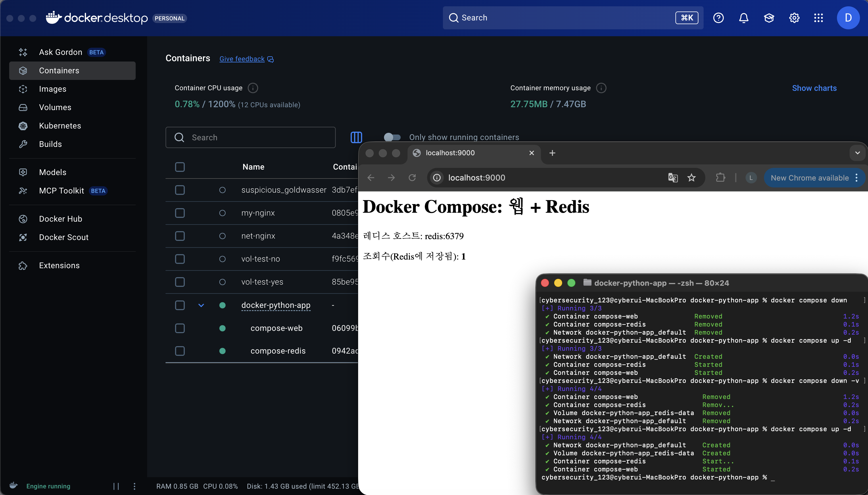This screenshot has height=495, width=868.
Task: Open Docker notifications bell
Action: pos(744,18)
